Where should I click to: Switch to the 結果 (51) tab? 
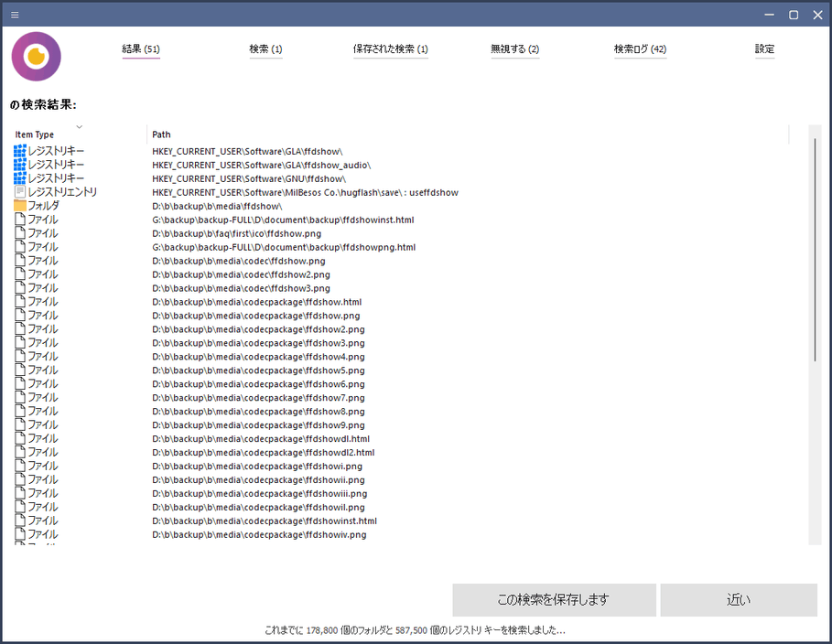(x=141, y=48)
